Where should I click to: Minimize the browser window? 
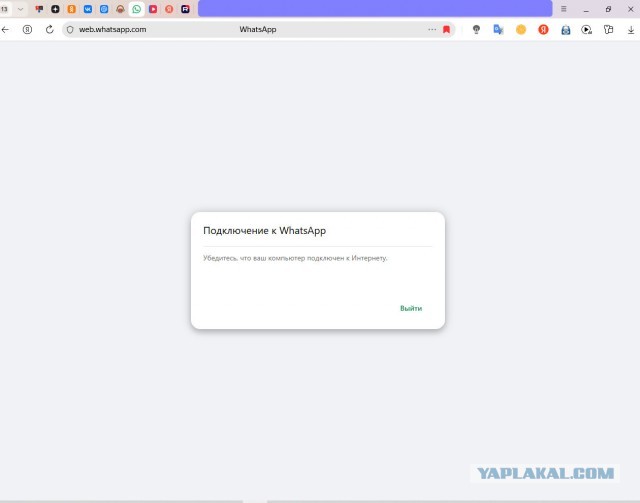click(586, 9)
